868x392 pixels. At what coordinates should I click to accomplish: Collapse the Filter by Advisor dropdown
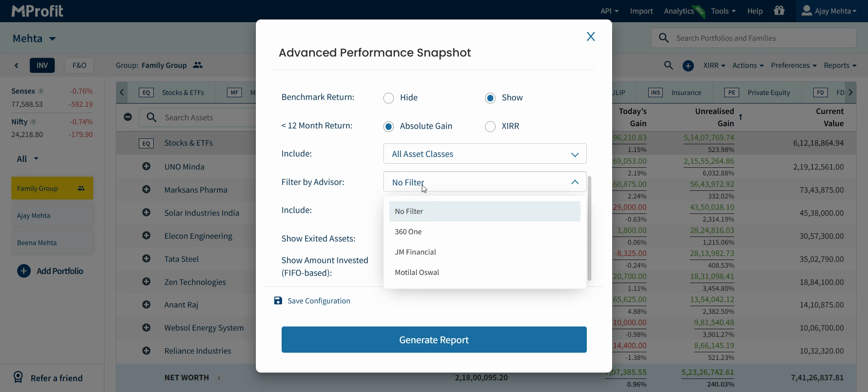tap(485, 182)
